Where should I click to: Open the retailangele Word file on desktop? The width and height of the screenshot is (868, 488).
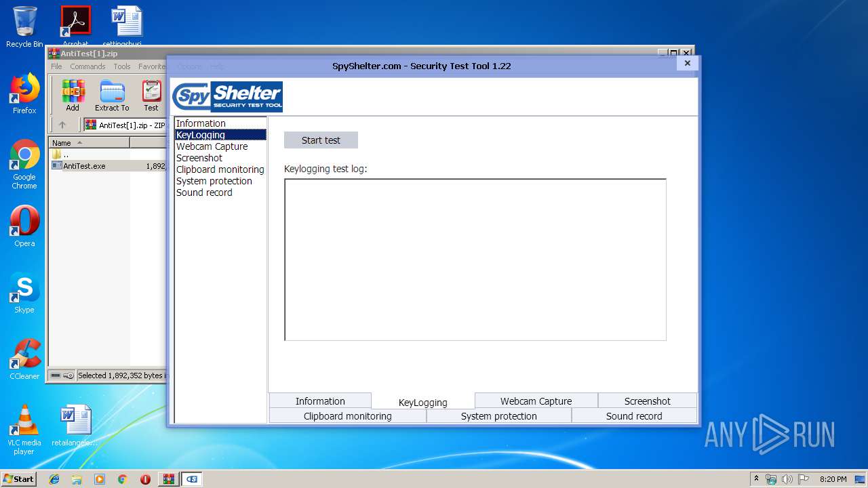75,426
